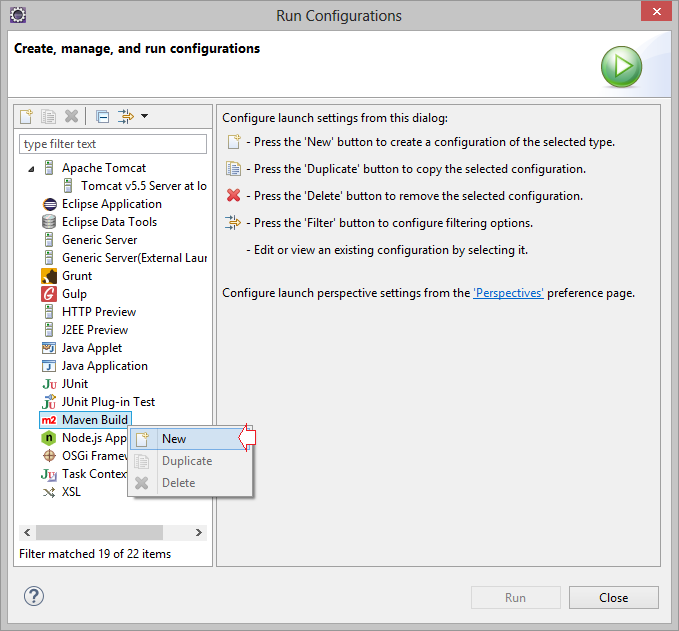The image size is (679, 631).
Task: Select the Maven Build label
Action: (x=95, y=420)
